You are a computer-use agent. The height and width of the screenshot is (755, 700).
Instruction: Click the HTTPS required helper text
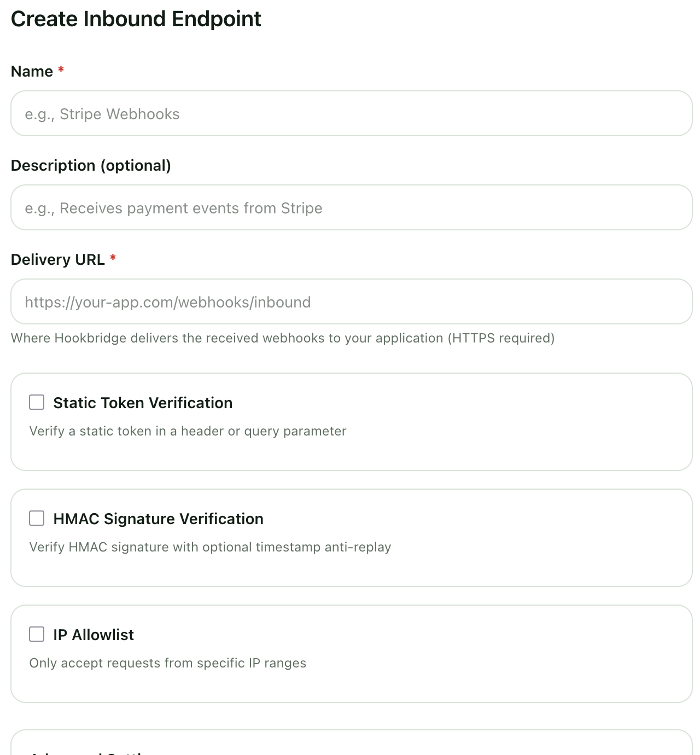pyautogui.click(x=282, y=338)
